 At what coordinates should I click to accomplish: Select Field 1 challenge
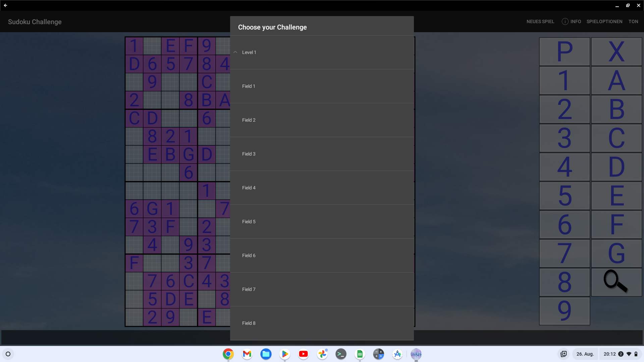coord(322,86)
